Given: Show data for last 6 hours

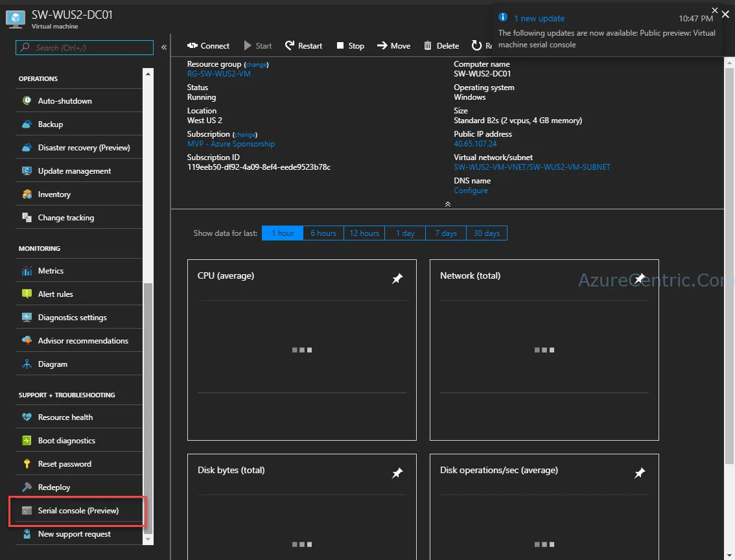Looking at the screenshot, I should 323,233.
